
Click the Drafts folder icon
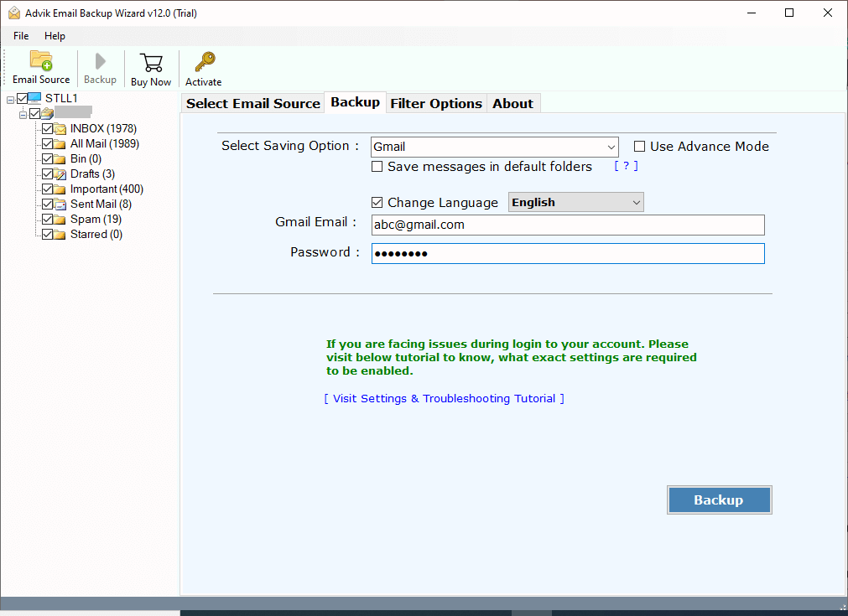pos(60,174)
